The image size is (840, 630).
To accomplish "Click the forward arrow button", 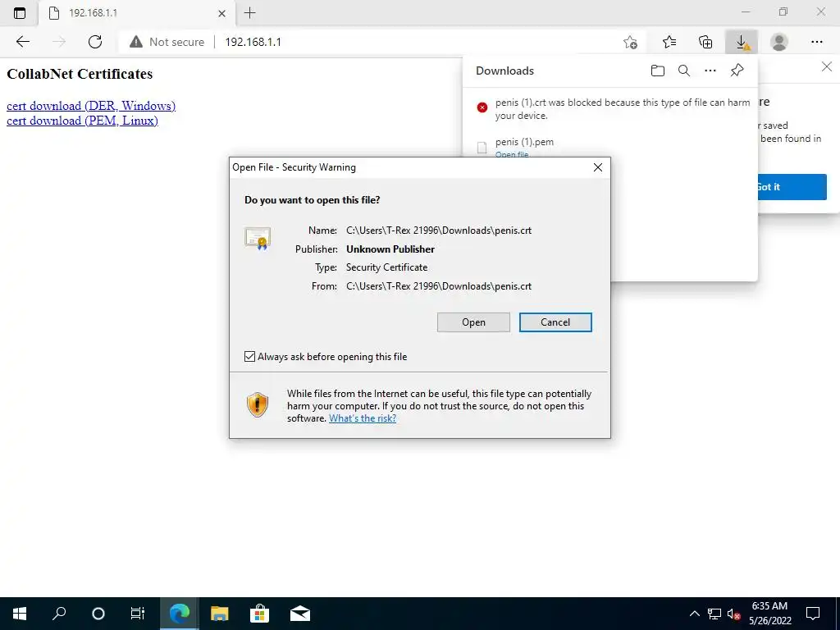I will coord(59,42).
